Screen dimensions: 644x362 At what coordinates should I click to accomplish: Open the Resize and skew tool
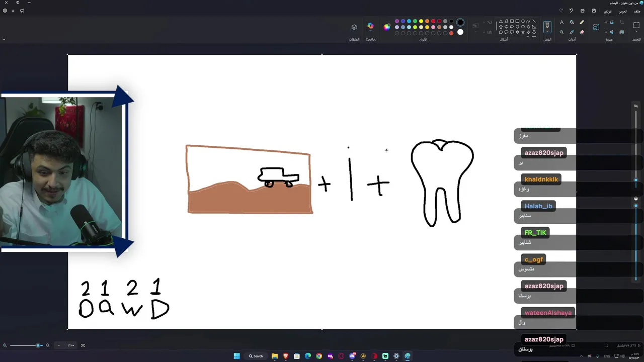[596, 27]
